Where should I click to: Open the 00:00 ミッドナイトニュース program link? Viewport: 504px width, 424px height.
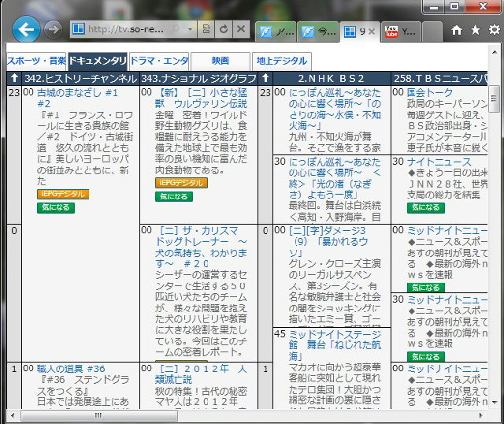pyautogui.click(x=447, y=230)
